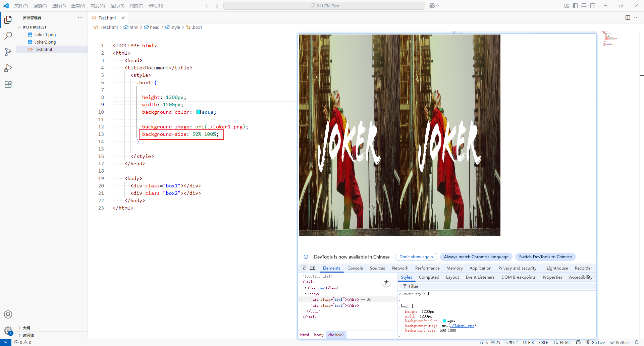Screen dimensions: 644x346
Task: Click the 空格: 2 indentation status item
Action: click(512, 342)
